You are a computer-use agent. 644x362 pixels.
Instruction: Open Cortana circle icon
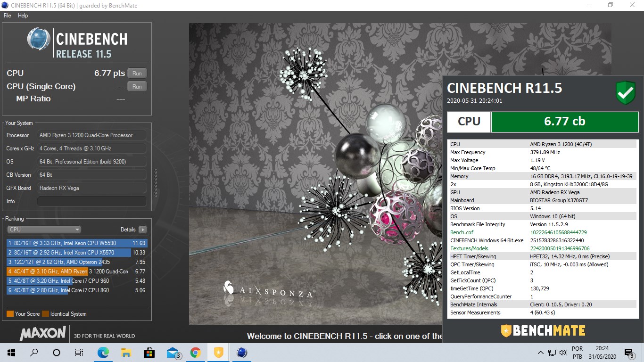click(x=57, y=353)
